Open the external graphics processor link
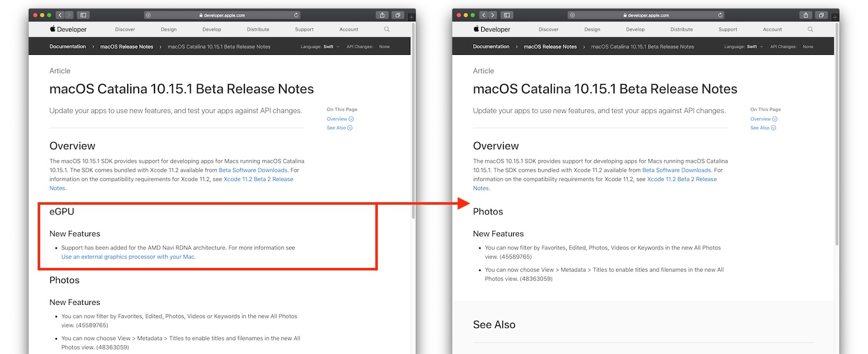 point(128,256)
